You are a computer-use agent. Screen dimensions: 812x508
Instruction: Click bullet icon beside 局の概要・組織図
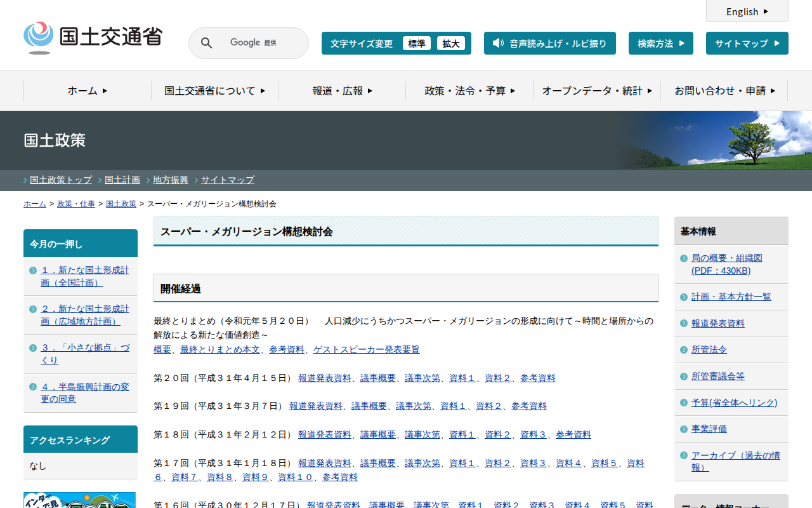(683, 258)
